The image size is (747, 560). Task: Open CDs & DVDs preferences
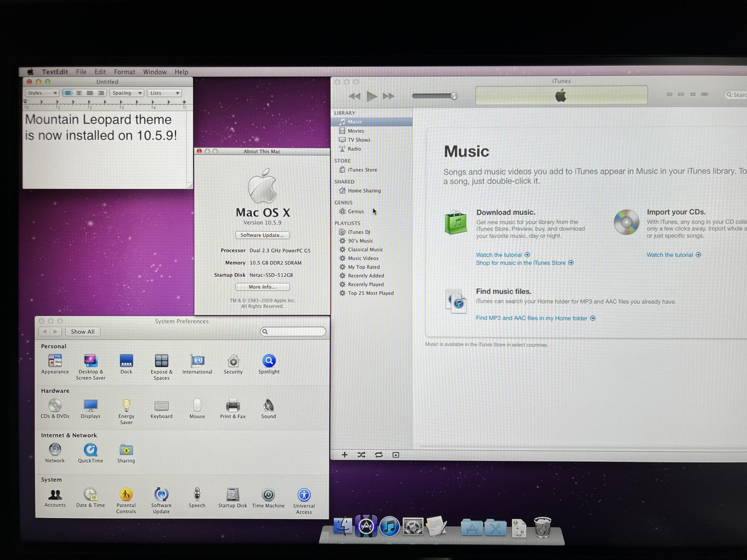pyautogui.click(x=55, y=409)
